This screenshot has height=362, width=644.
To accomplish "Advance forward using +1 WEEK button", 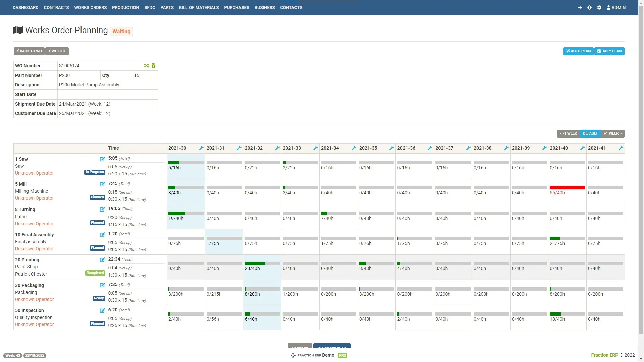I will point(612,133).
